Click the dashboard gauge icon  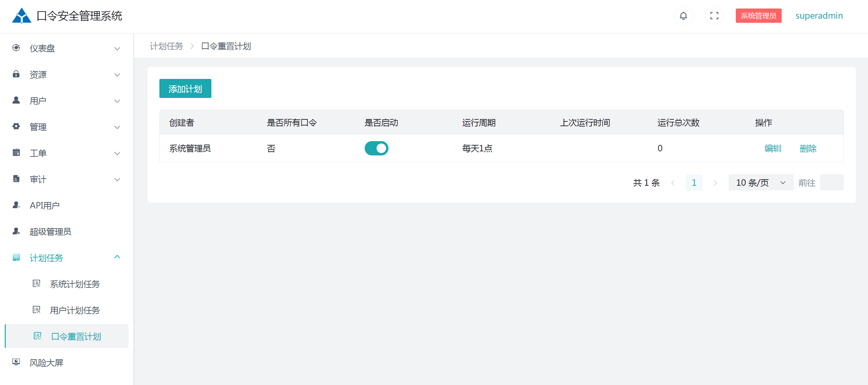[x=16, y=48]
